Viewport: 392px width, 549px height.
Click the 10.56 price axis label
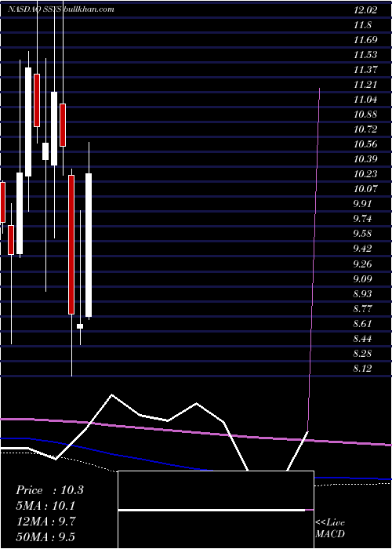pyautogui.click(x=365, y=144)
